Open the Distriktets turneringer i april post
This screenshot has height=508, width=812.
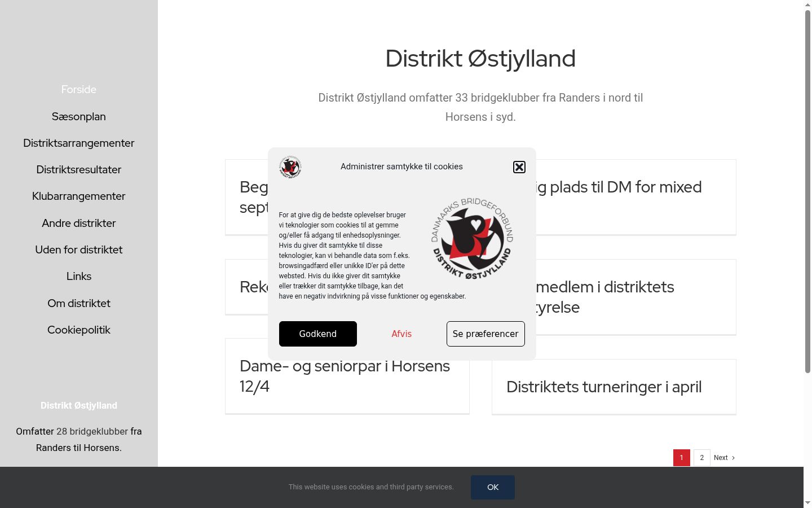[x=604, y=387]
